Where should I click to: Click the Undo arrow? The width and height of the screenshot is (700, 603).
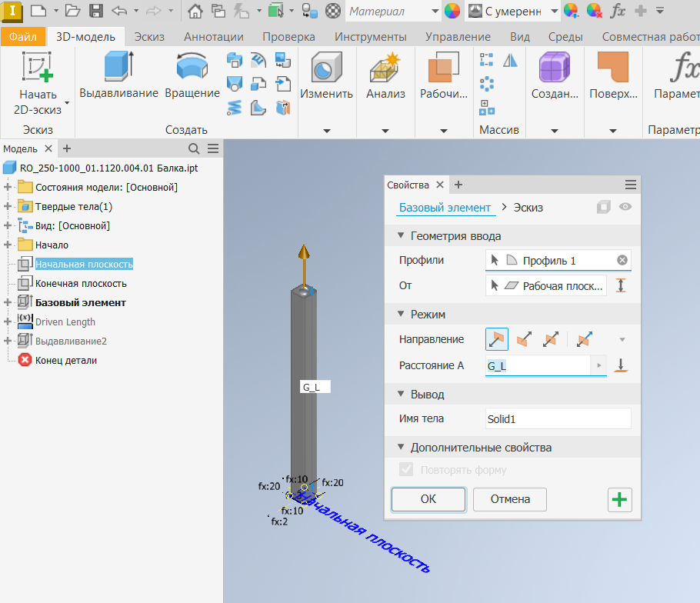(119, 11)
